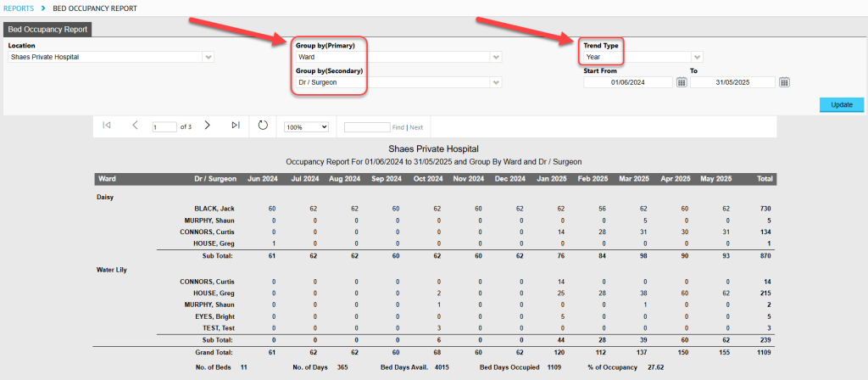
Task: Click the Next search link
Action: [x=416, y=127]
